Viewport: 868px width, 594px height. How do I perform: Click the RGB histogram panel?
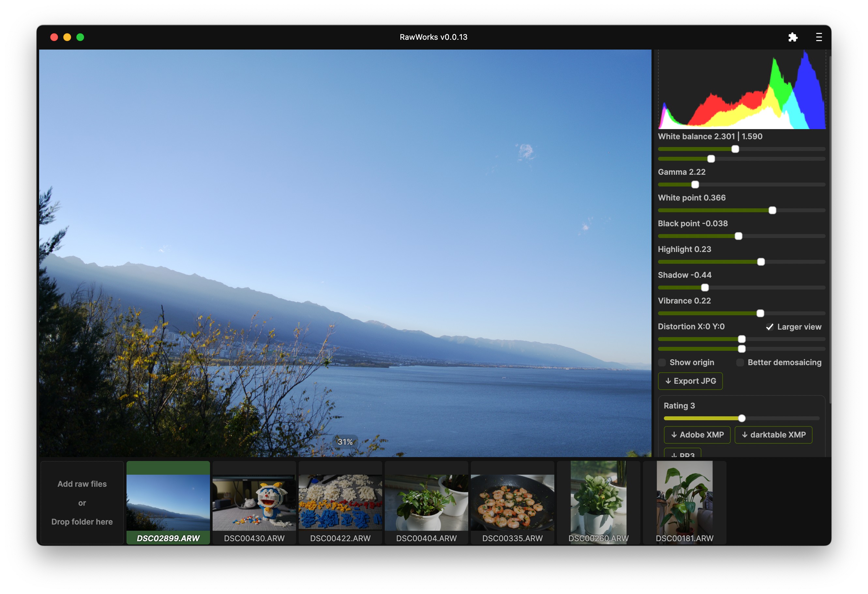pyautogui.click(x=741, y=90)
